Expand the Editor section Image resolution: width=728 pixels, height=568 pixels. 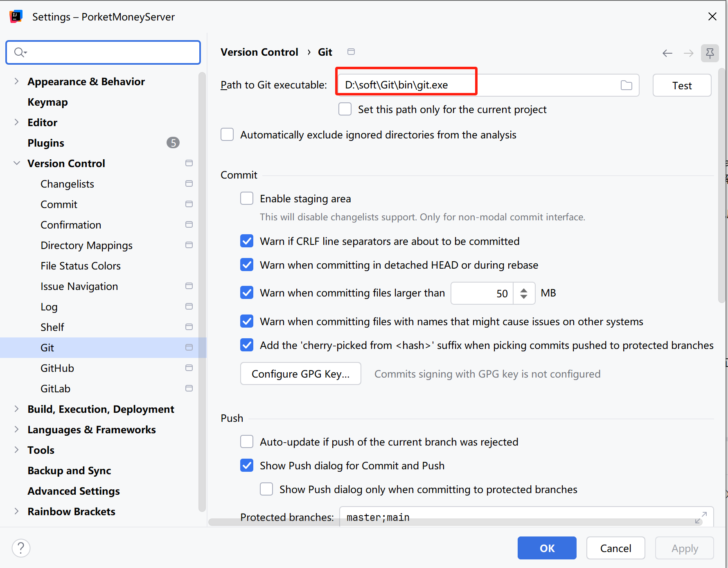pyautogui.click(x=16, y=122)
